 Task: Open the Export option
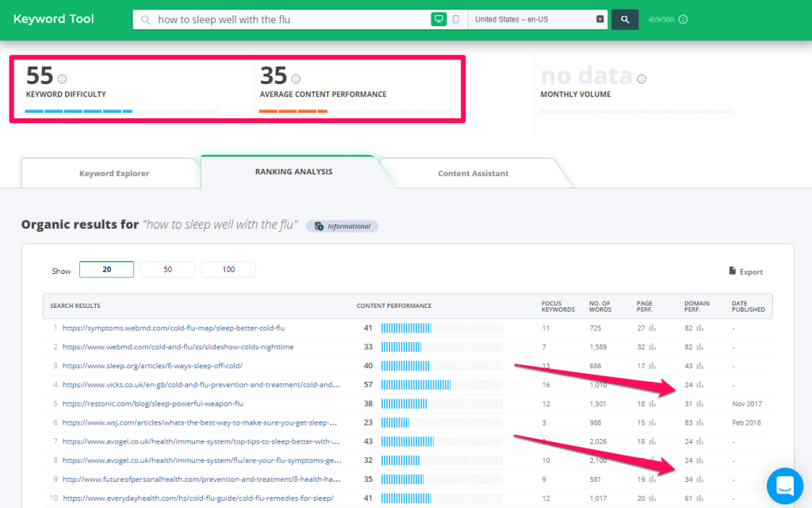(745, 271)
